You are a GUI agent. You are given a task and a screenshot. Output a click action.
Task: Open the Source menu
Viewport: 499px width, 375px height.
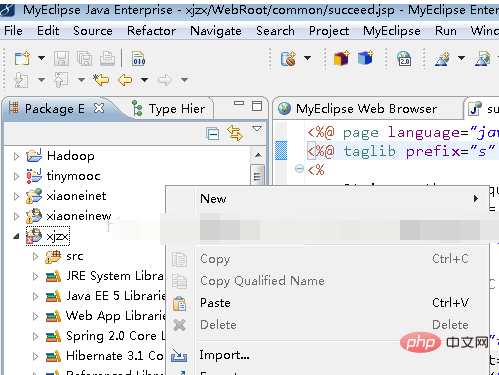[x=93, y=31]
